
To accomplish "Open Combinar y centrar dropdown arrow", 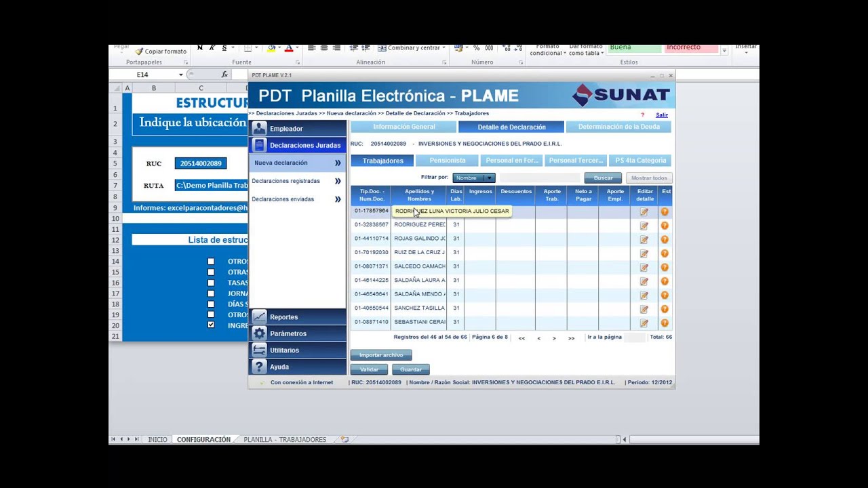I will click(x=443, y=48).
